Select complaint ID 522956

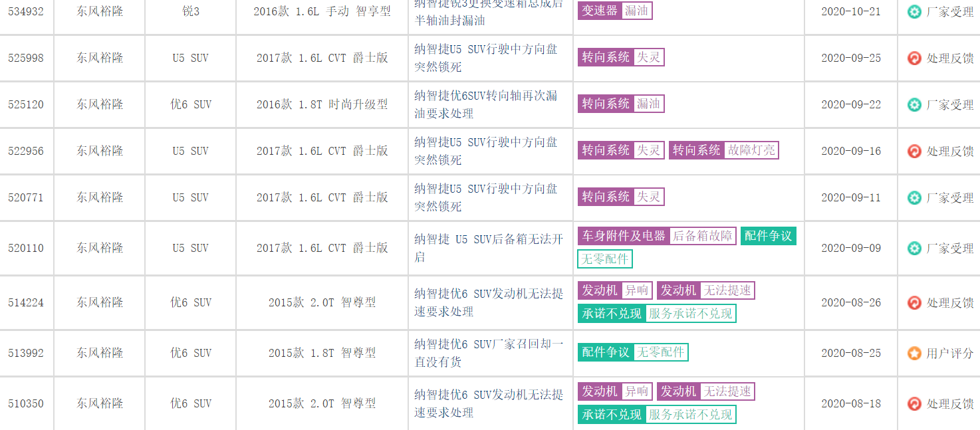click(x=26, y=152)
